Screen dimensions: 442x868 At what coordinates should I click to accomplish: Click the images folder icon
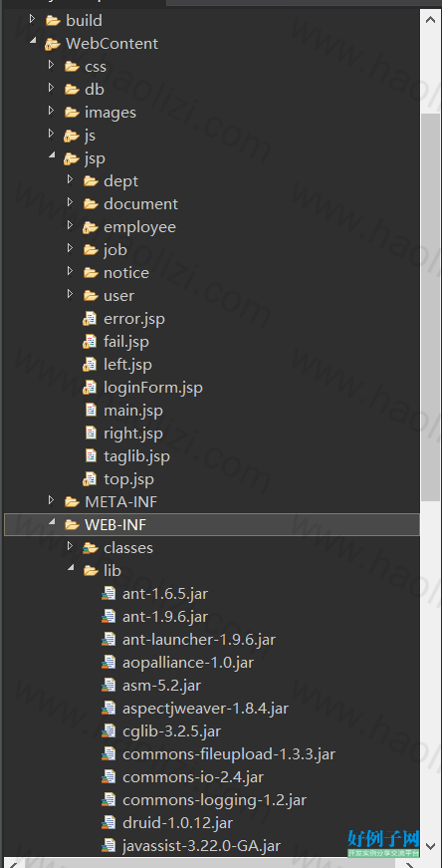(x=72, y=113)
